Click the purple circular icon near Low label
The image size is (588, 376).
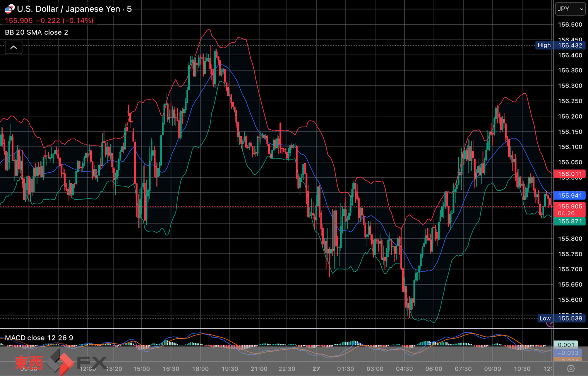(x=549, y=324)
